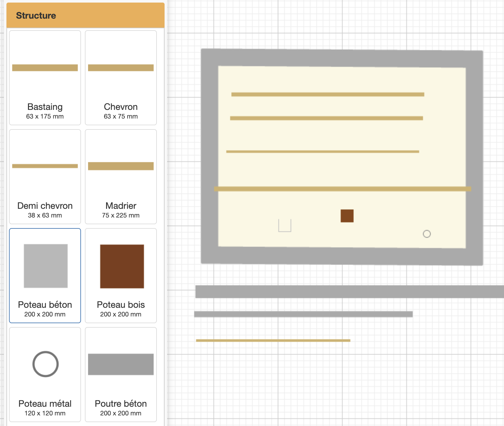The image size is (504, 426).
Task: Click the topmost tan beam inside the room
Action: [328, 94]
